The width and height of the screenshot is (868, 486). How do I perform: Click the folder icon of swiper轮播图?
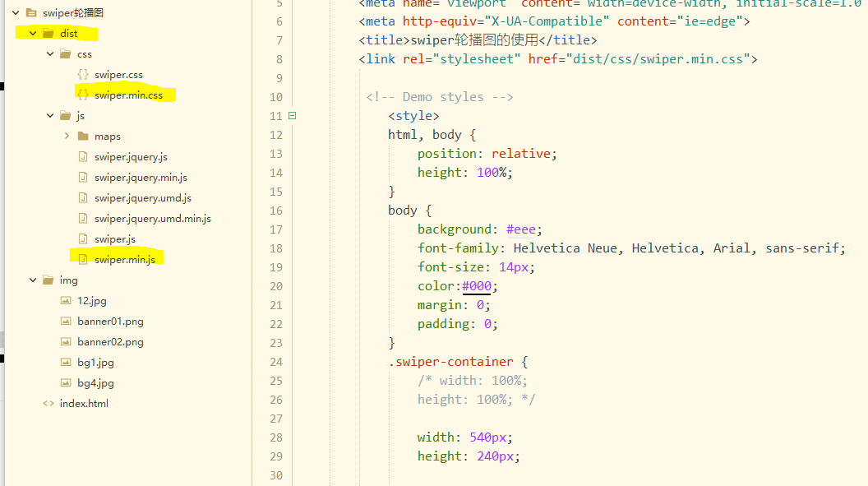pyautogui.click(x=32, y=12)
